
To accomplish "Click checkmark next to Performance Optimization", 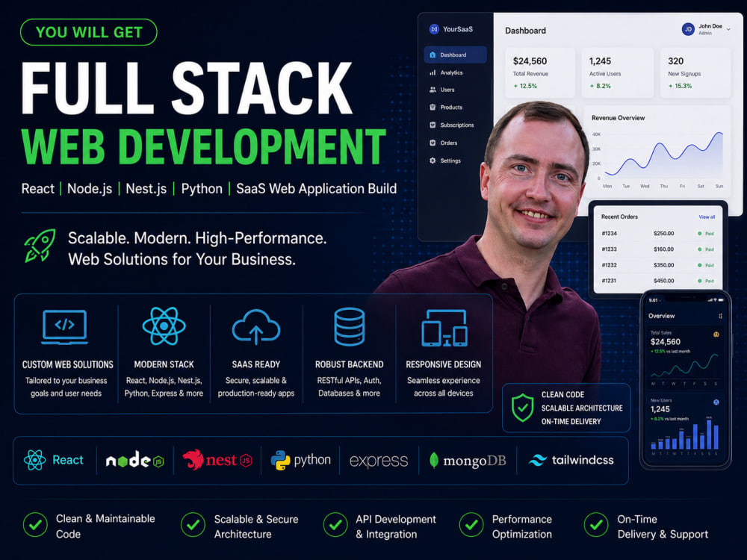I will coord(471,525).
